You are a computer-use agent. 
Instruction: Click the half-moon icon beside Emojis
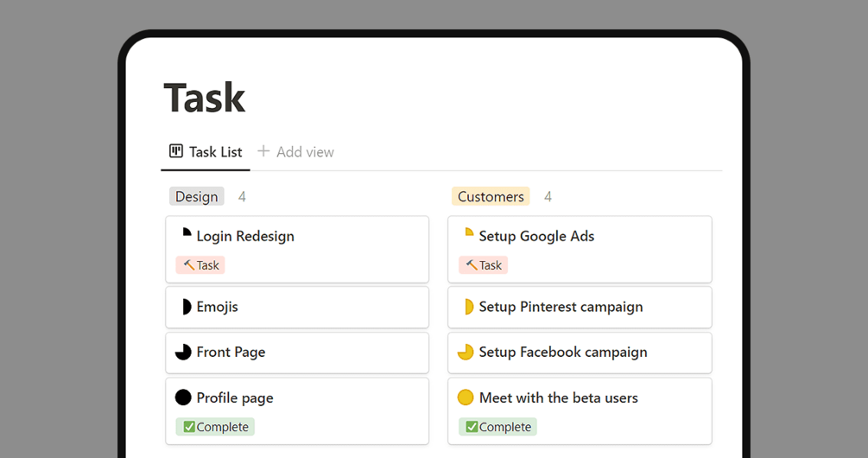(x=185, y=307)
